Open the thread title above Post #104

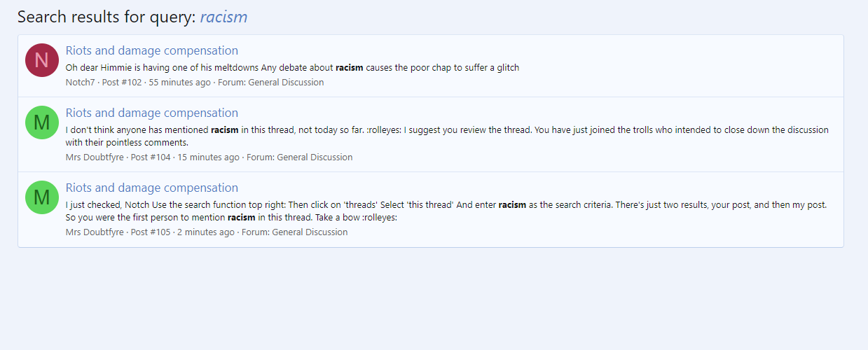[x=152, y=113]
